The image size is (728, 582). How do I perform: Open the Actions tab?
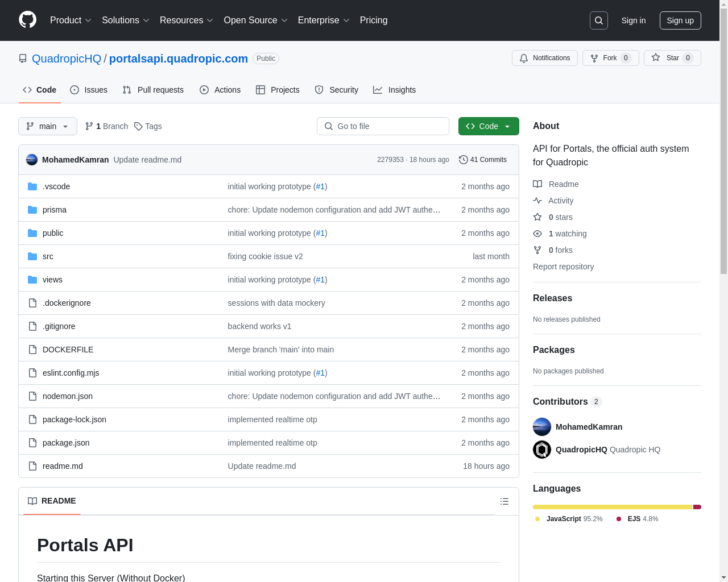(220, 90)
